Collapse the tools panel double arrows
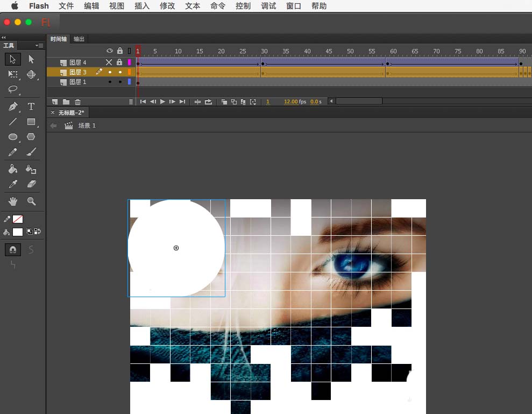 4,37
